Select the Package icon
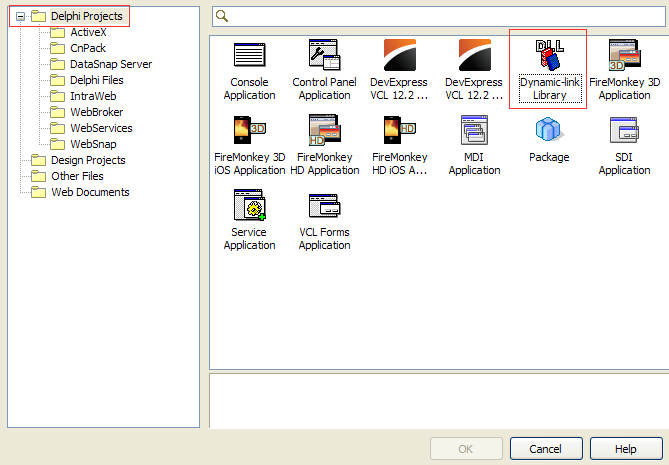This screenshot has height=465, width=669. (x=549, y=129)
